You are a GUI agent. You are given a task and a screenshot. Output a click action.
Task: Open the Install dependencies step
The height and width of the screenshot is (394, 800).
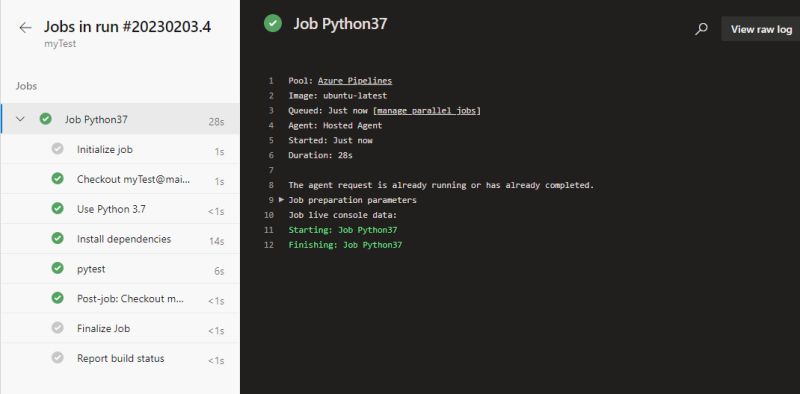pyautogui.click(x=120, y=239)
